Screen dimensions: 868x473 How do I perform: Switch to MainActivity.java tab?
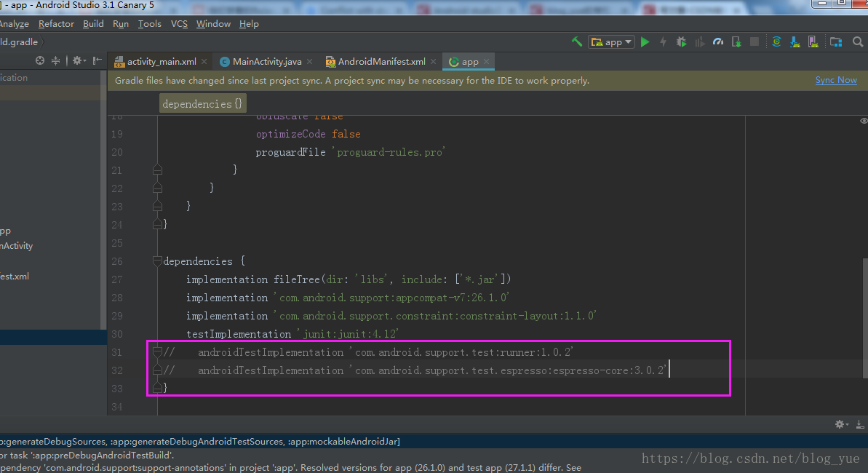coord(267,61)
